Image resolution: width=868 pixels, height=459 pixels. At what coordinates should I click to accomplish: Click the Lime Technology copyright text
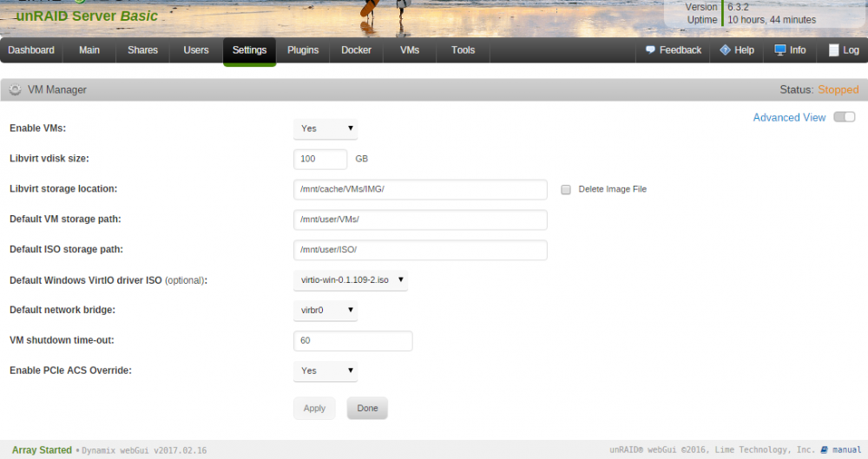[712, 450]
